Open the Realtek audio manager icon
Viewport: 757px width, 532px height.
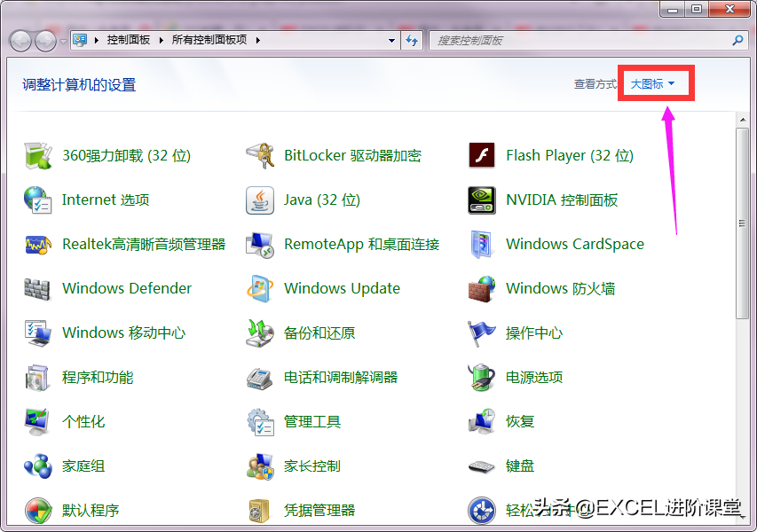pyautogui.click(x=37, y=244)
